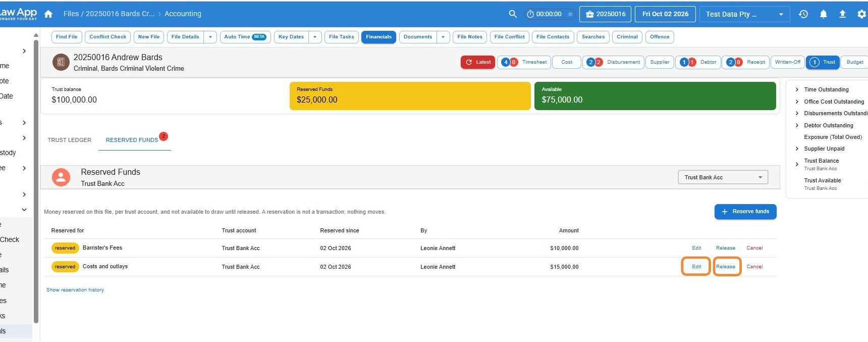Viewport: 868px width, 342px height.
Task: Open the search magnifier icon
Action: point(513,14)
